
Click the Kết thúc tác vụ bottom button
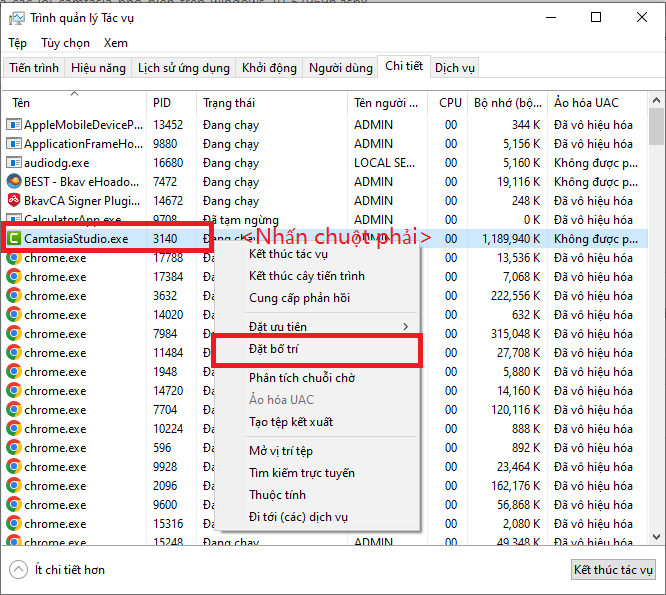(x=613, y=570)
